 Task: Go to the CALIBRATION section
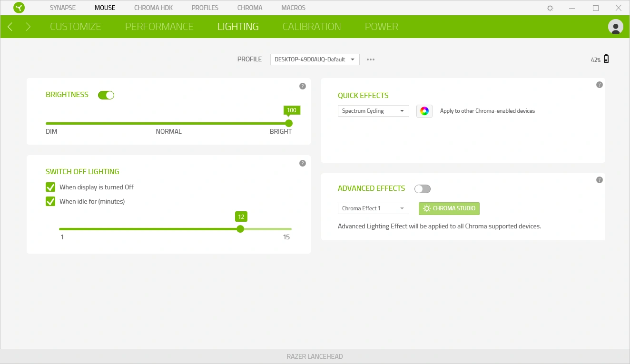[x=312, y=27]
